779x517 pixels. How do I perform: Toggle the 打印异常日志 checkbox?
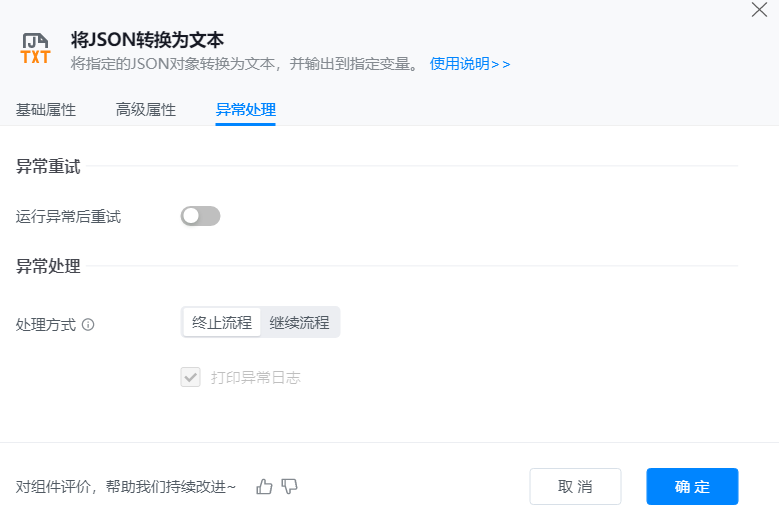click(191, 377)
